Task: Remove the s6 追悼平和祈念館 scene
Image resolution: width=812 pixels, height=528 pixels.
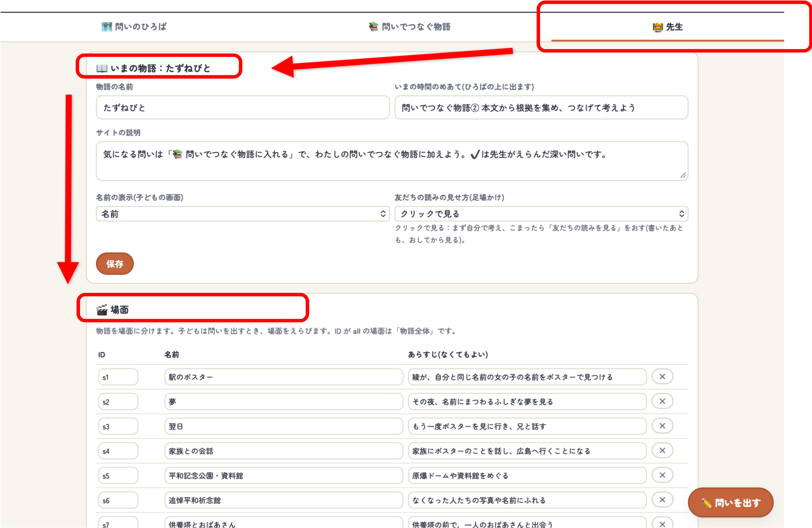Action: click(662, 500)
